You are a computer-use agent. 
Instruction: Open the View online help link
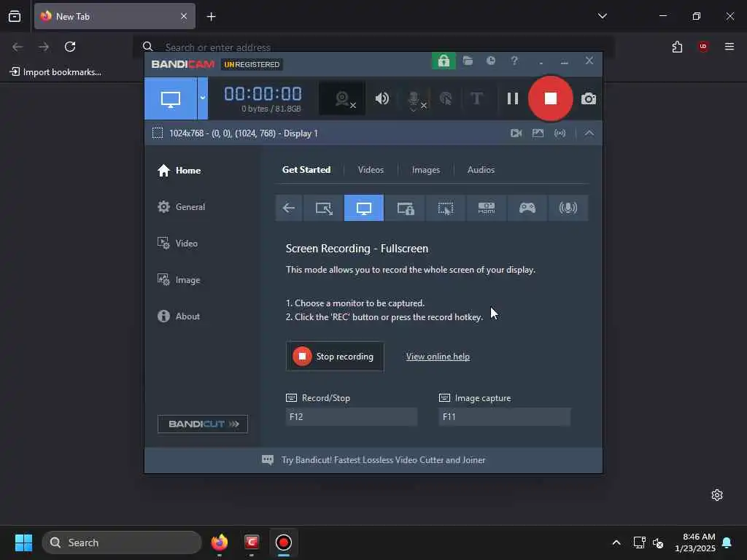(x=438, y=356)
